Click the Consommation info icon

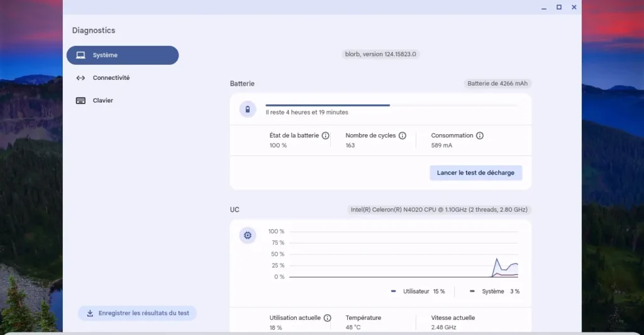pyautogui.click(x=480, y=135)
